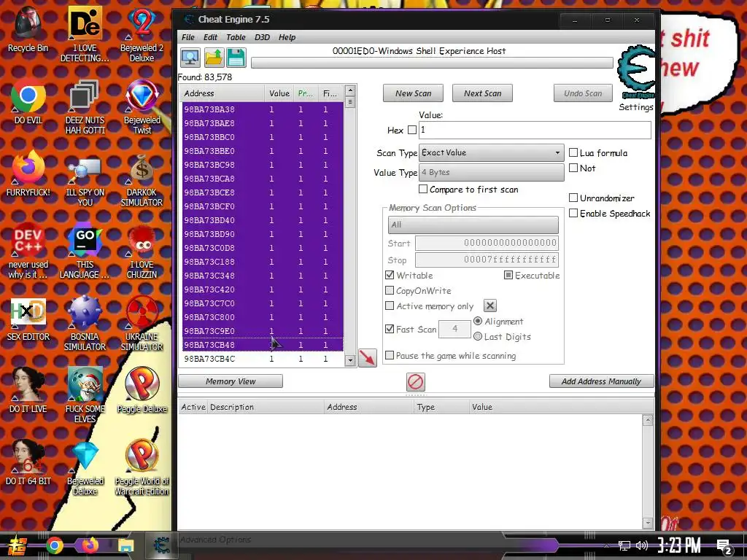
Task: Open the DARKOK SIMULATOR desktop icon
Action: (x=142, y=179)
